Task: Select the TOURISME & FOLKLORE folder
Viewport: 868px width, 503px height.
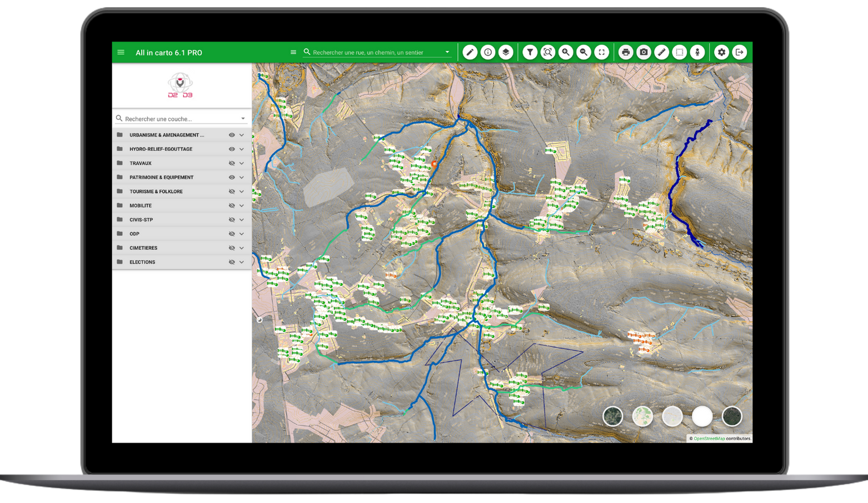Action: [156, 192]
